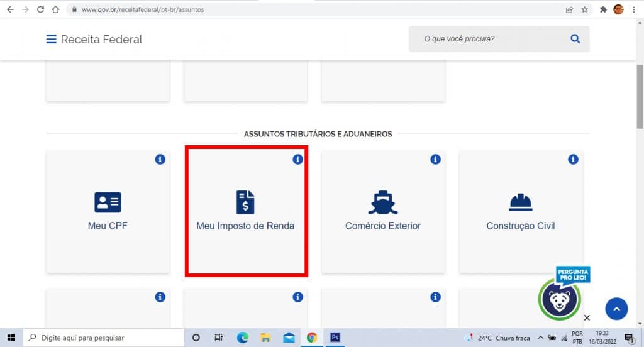This screenshot has width=644, height=347.
Task: Click the address bar showing www.gov.br/receitafederal
Action: 316,9
